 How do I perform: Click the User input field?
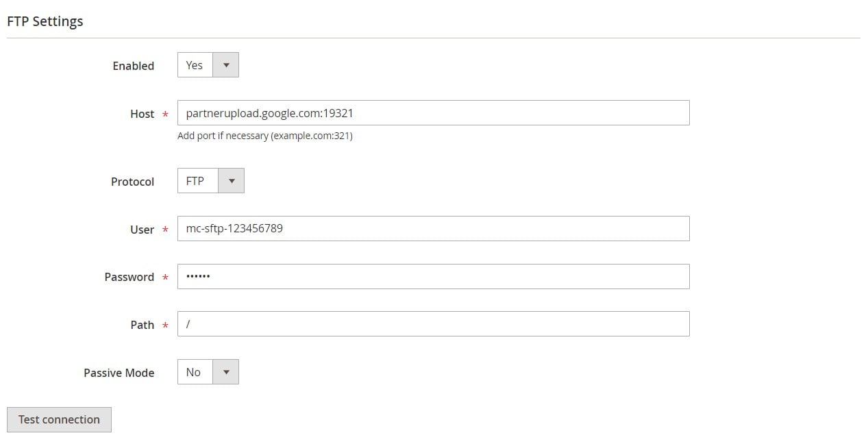click(433, 229)
